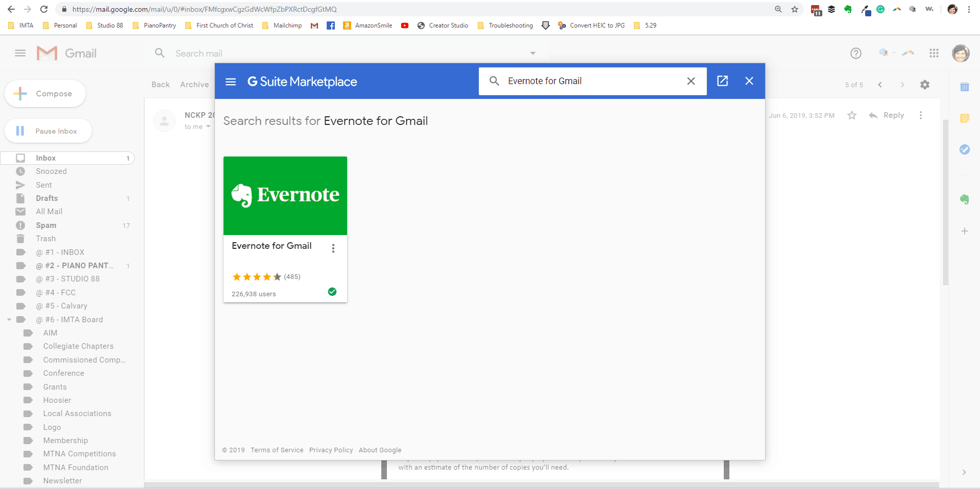980x489 pixels.
Task: Click Pause Inbox button
Action: point(48,131)
